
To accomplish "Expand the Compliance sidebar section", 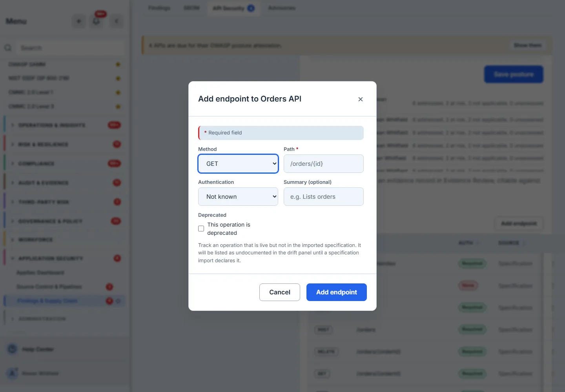I will pos(65,163).
